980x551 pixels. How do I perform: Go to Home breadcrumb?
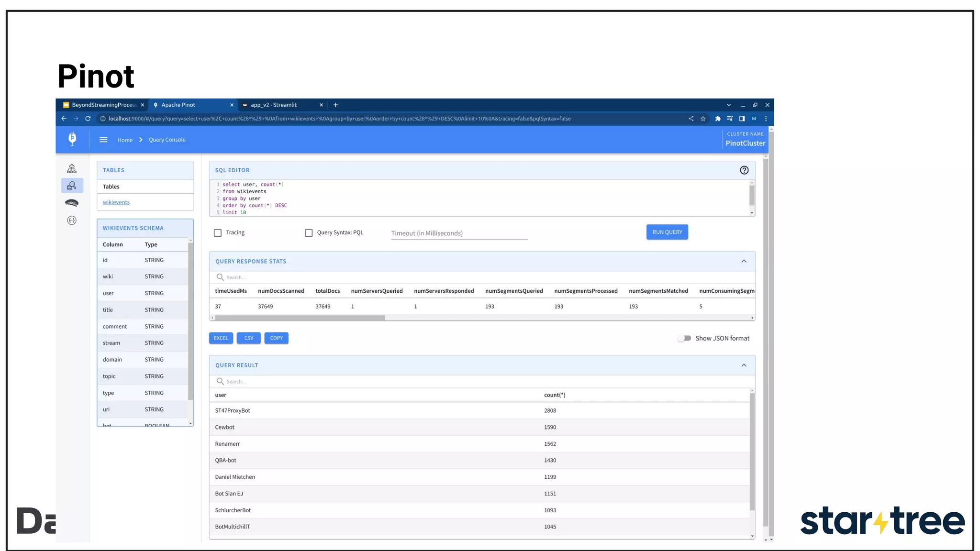(125, 140)
